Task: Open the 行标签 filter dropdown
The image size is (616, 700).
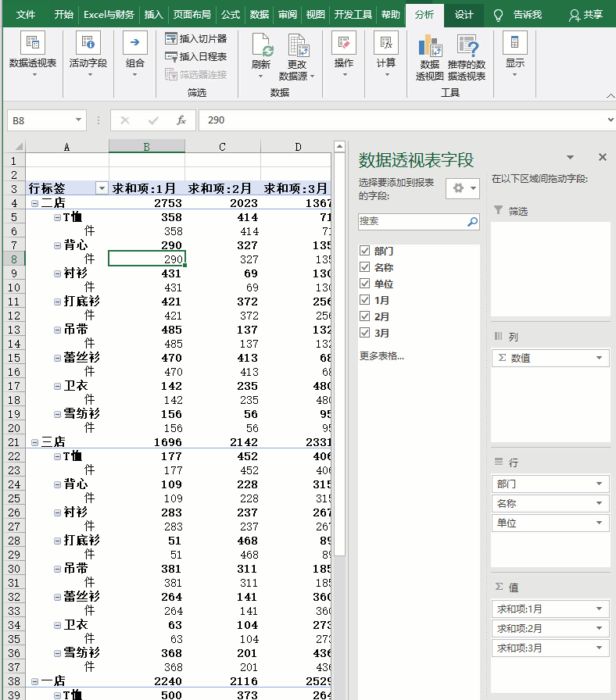Action: [x=102, y=188]
